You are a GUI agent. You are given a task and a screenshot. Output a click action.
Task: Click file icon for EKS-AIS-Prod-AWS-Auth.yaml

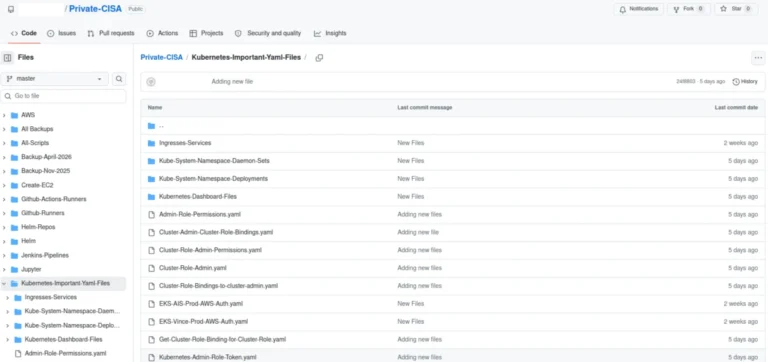click(151, 304)
